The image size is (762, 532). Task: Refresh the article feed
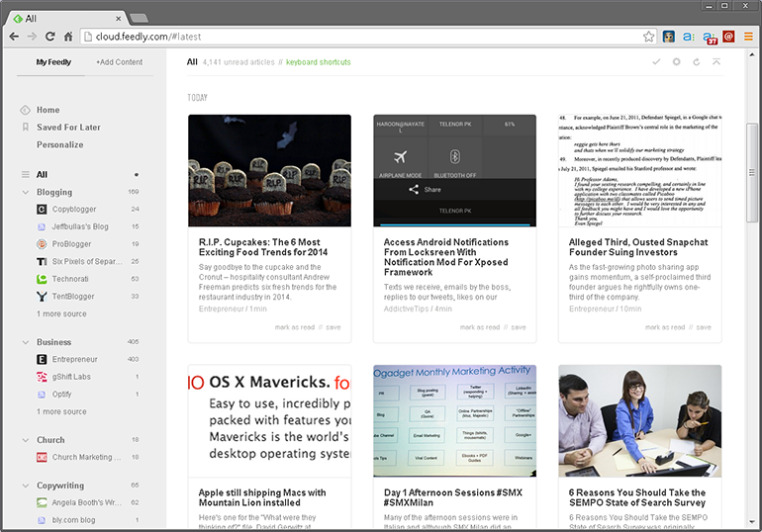click(x=697, y=62)
